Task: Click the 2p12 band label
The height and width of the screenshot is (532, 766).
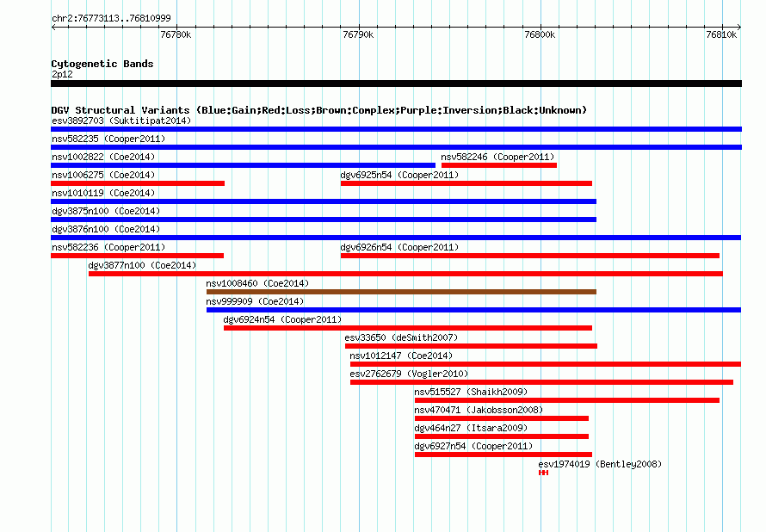Action: pyautogui.click(x=62, y=74)
